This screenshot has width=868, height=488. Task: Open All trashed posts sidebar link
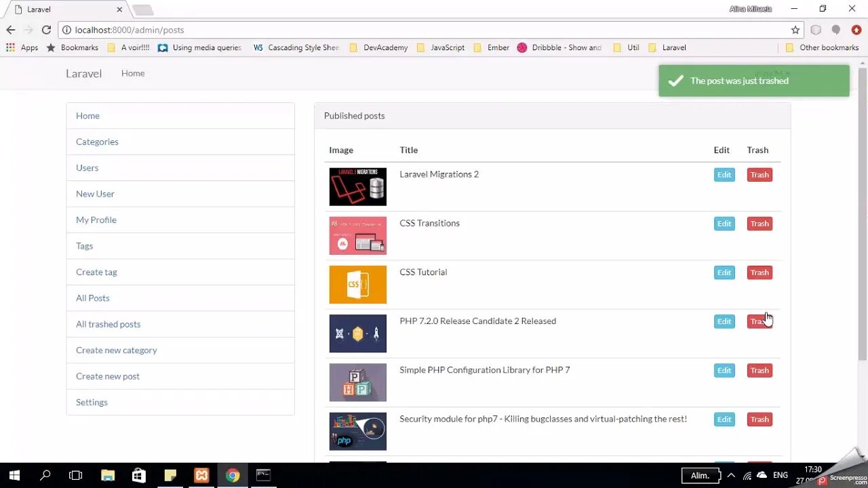click(180, 325)
